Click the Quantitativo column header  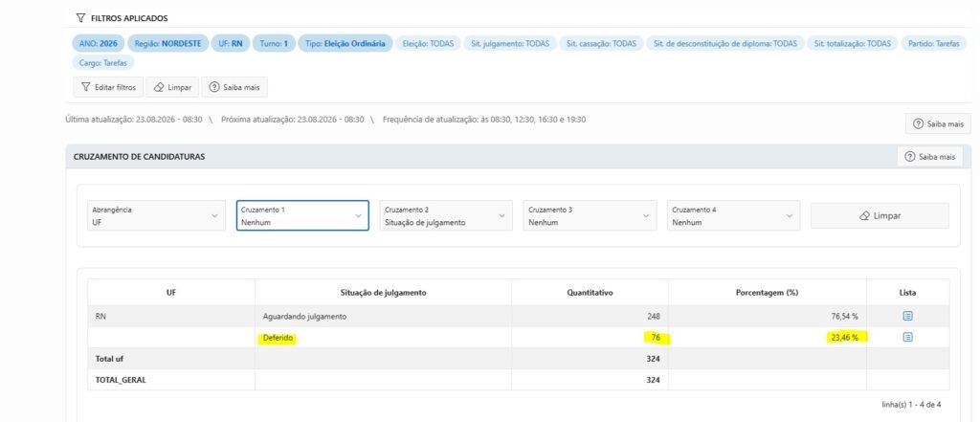(x=590, y=293)
